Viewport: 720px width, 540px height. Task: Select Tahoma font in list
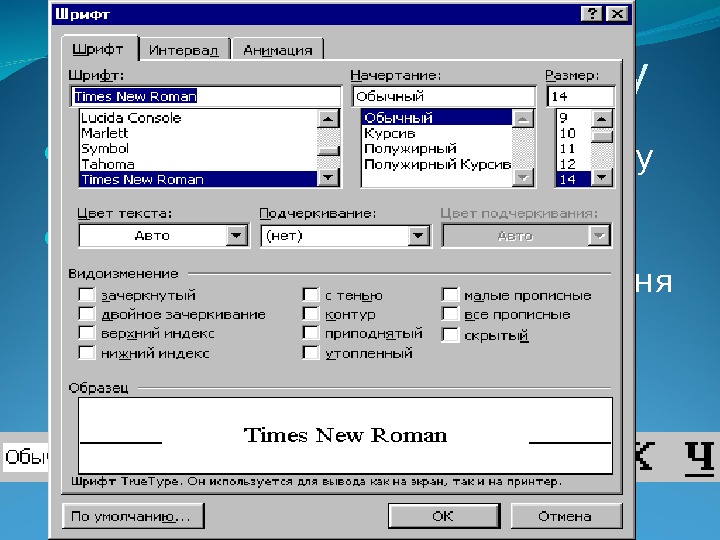coord(198,164)
